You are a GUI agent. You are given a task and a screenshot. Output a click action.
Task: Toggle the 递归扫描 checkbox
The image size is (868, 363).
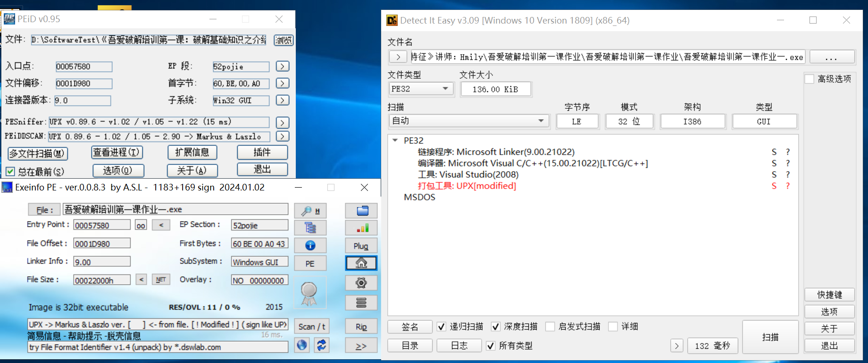coord(441,326)
